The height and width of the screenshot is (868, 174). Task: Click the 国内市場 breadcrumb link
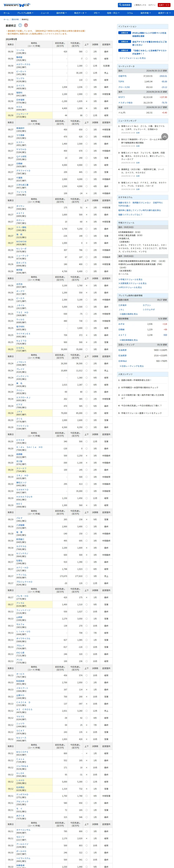point(15,20)
